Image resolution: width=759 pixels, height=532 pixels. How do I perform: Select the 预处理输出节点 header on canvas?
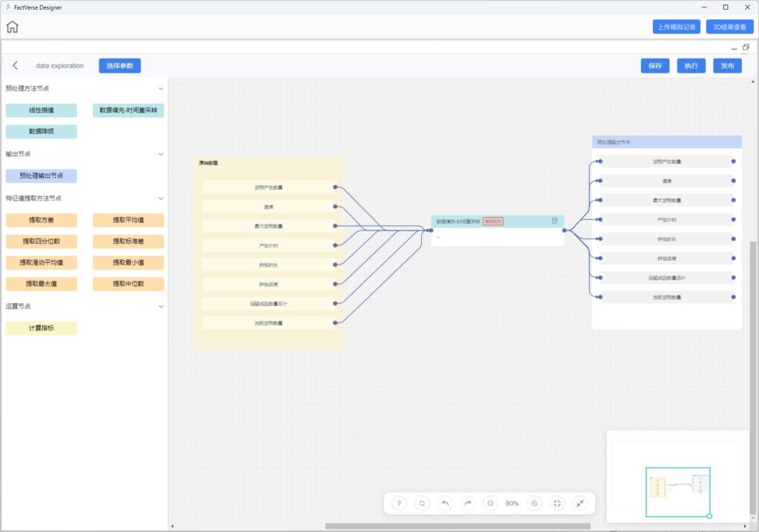coord(666,142)
